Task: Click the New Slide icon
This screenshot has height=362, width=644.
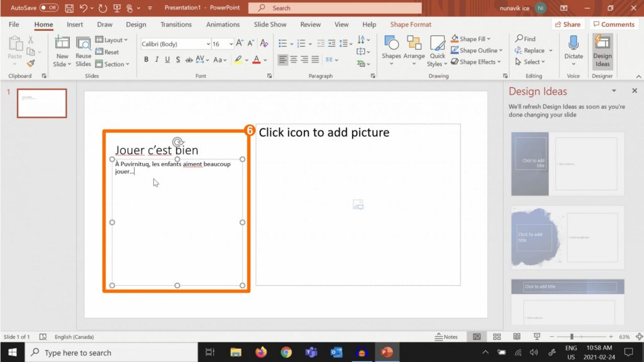Action: click(62, 43)
